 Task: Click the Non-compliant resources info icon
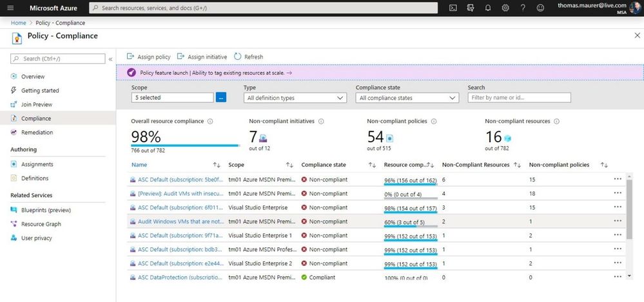pos(556,122)
